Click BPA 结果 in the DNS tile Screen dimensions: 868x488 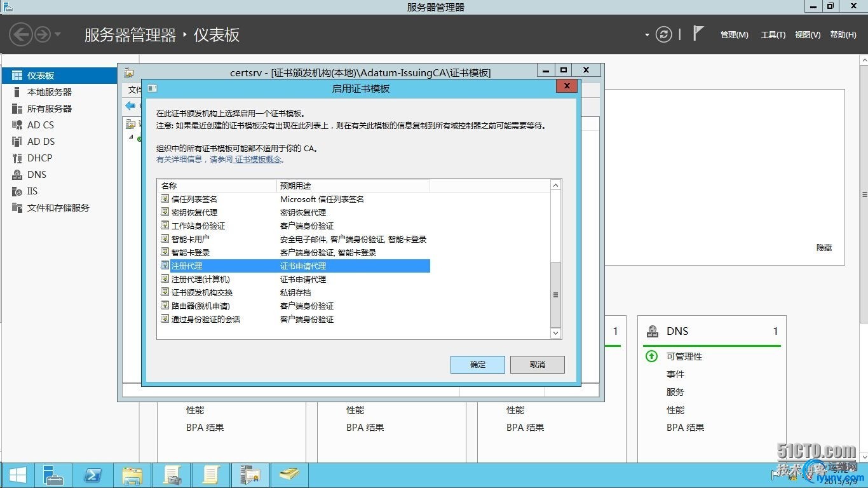[686, 428]
